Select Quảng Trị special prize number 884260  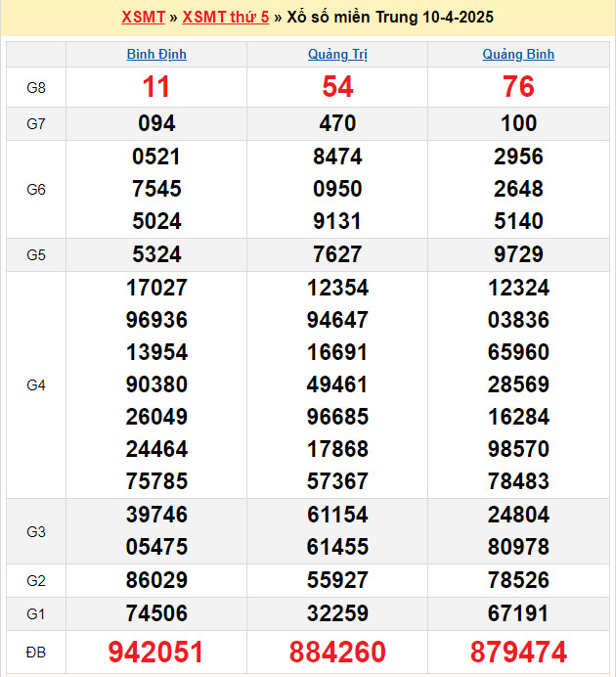point(337,653)
